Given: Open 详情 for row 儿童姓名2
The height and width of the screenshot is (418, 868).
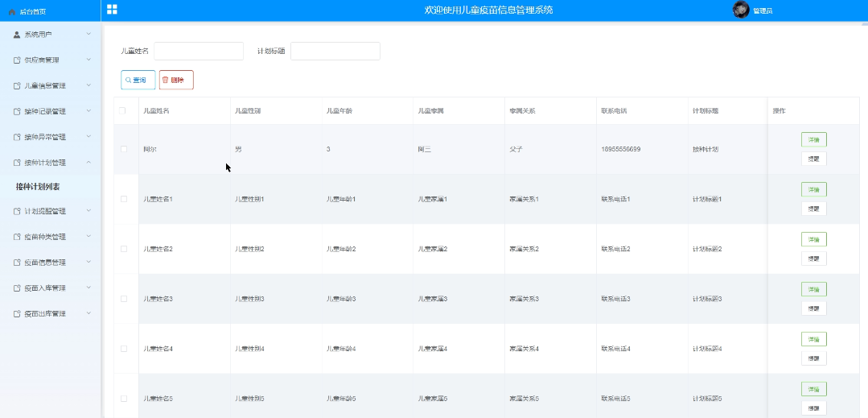Looking at the screenshot, I should coord(814,239).
